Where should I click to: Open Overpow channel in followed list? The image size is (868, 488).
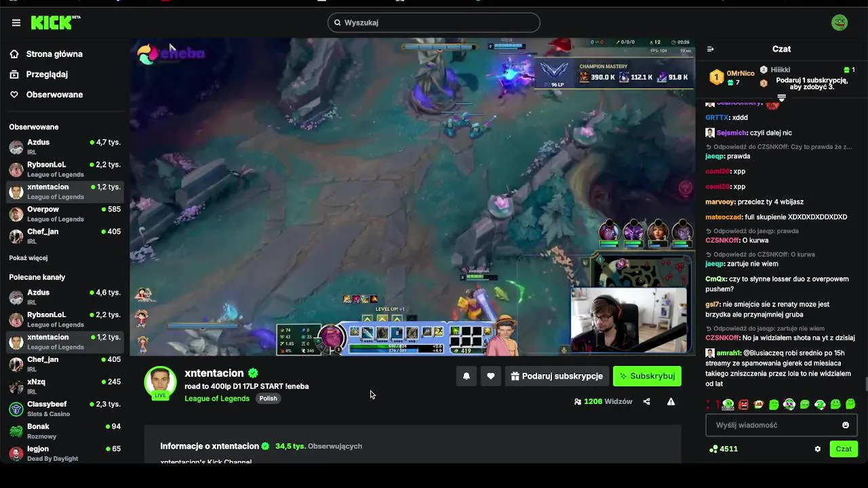(x=65, y=213)
